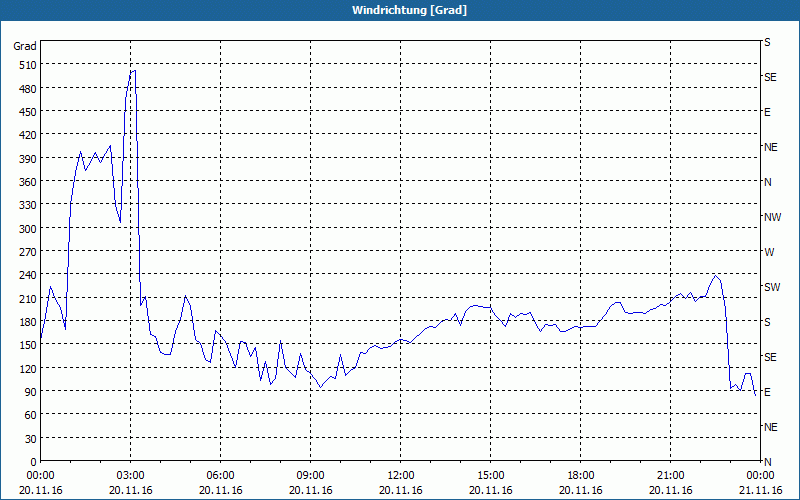This screenshot has width=800, height=500.
Task: Click the 21.11.16 date label
Action: click(760, 490)
